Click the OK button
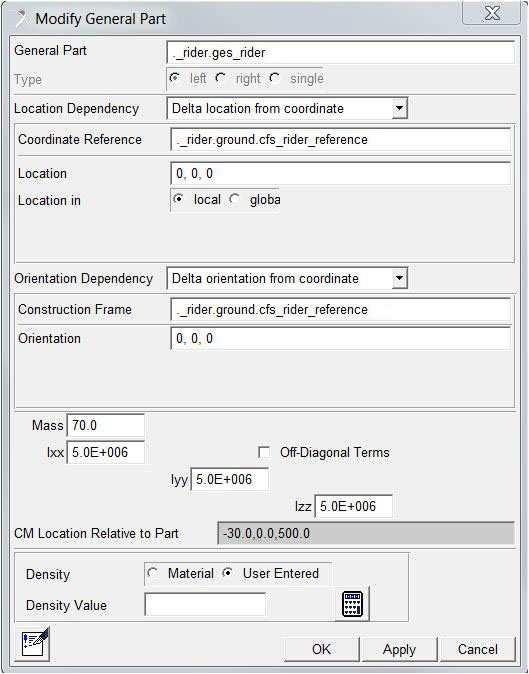Viewport: 529px width, 674px height. [x=321, y=649]
